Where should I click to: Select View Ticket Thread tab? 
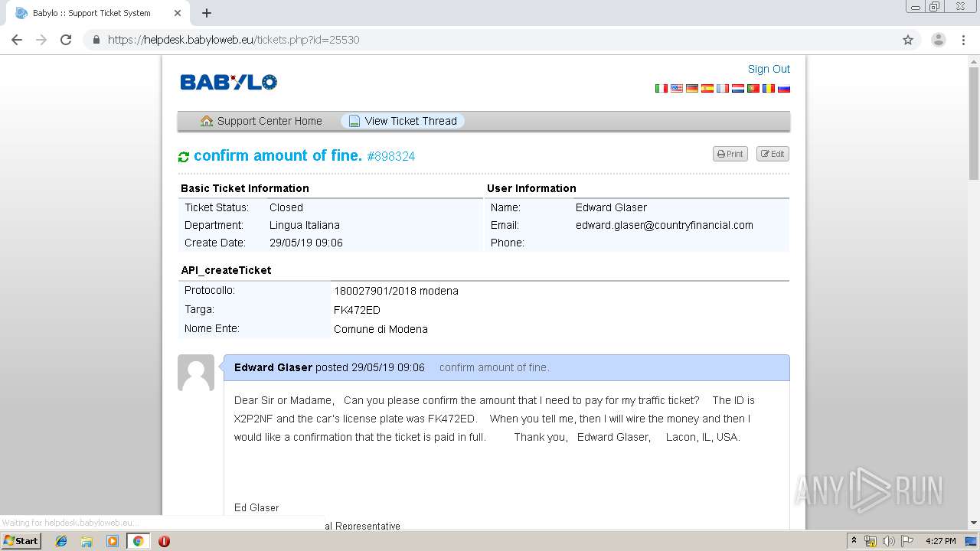click(403, 121)
